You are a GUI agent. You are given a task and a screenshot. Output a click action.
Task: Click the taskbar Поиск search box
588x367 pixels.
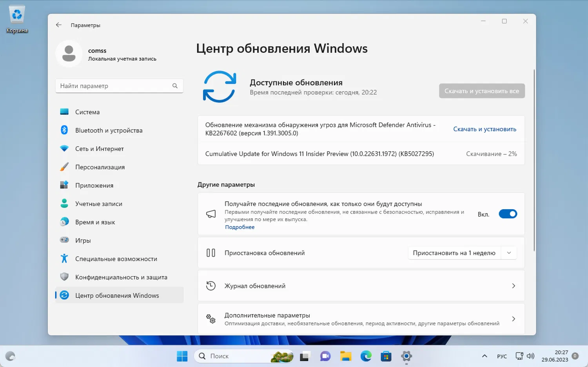coord(244,356)
